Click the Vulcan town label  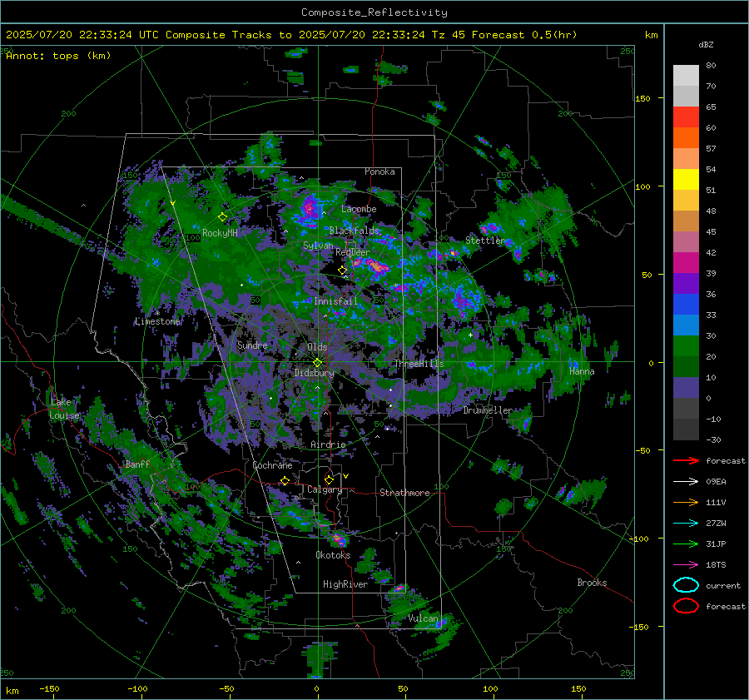pos(424,618)
